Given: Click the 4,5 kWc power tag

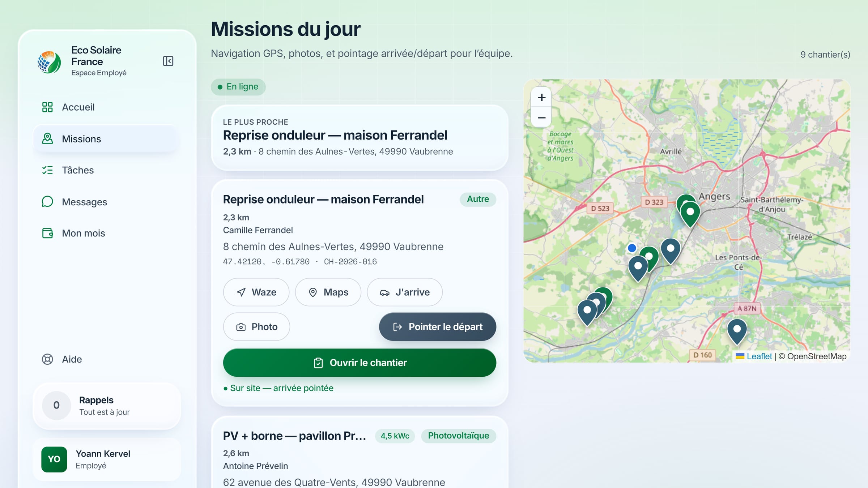Looking at the screenshot, I should [395, 436].
